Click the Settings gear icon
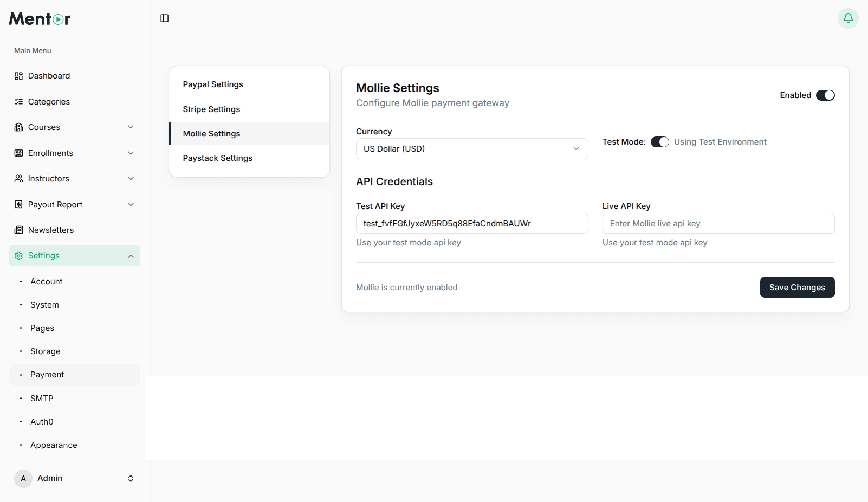 [x=18, y=255]
